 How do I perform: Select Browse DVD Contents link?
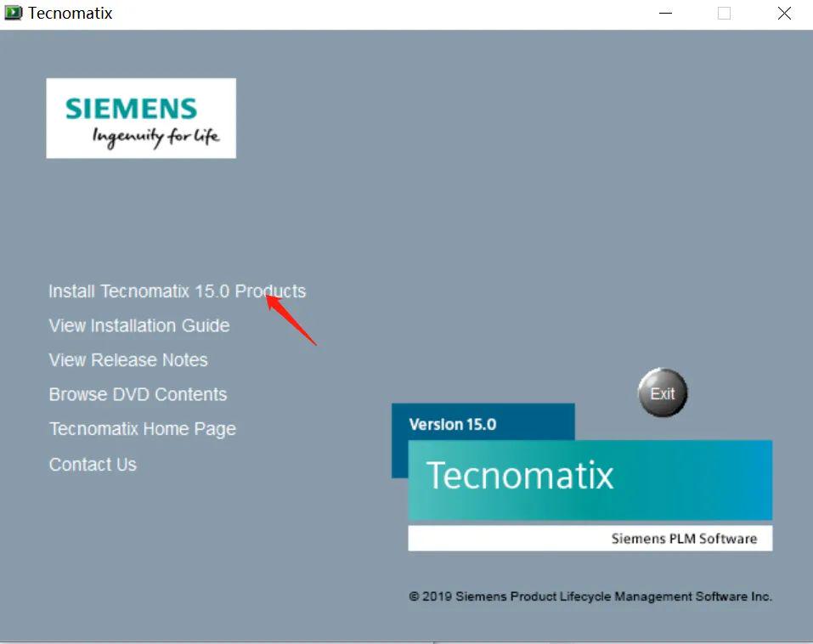pyautogui.click(x=138, y=394)
